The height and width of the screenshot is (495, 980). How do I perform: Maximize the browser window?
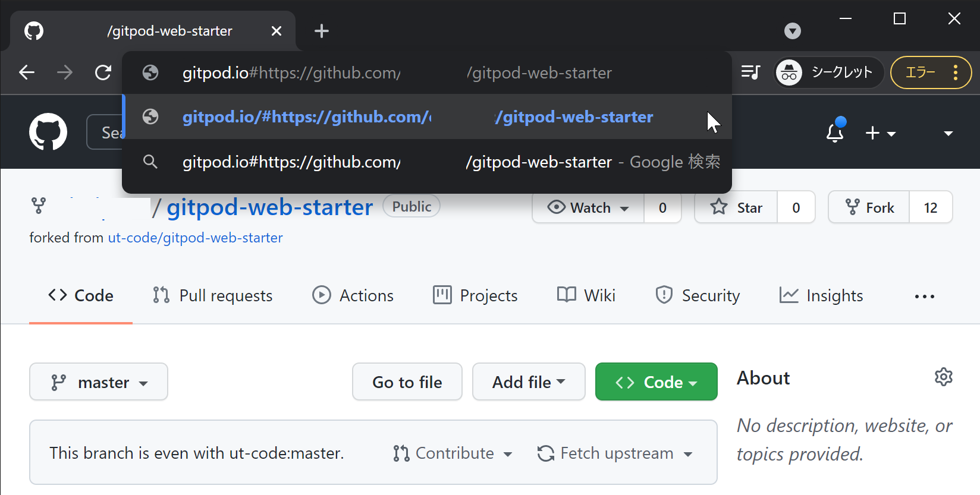(900, 19)
